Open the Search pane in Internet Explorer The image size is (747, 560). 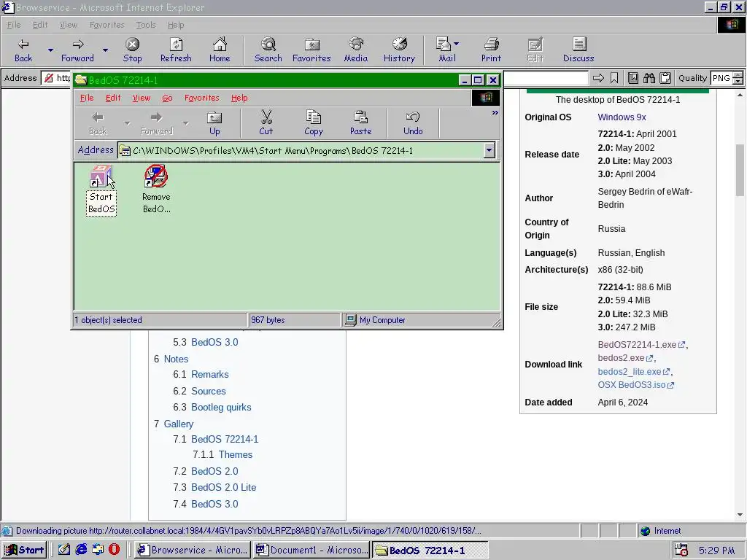click(268, 50)
